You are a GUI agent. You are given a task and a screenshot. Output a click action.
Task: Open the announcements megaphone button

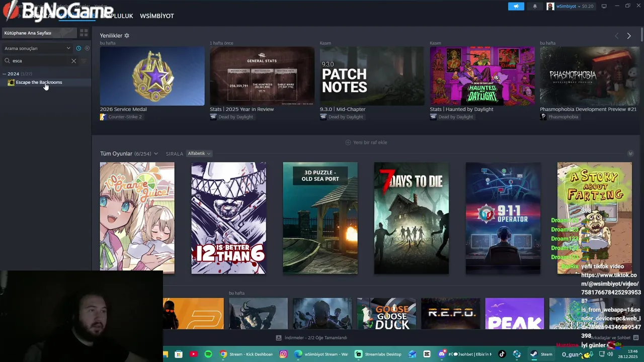click(516, 6)
